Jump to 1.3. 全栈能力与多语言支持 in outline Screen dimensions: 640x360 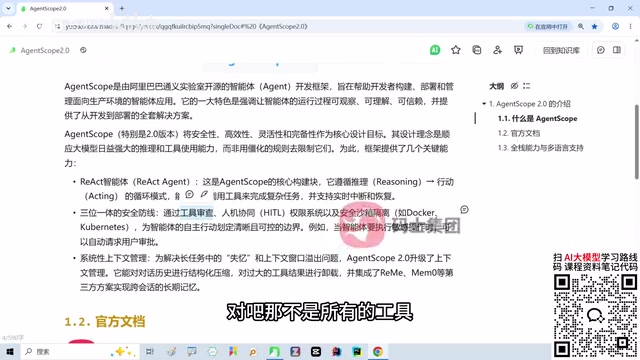coord(540,148)
